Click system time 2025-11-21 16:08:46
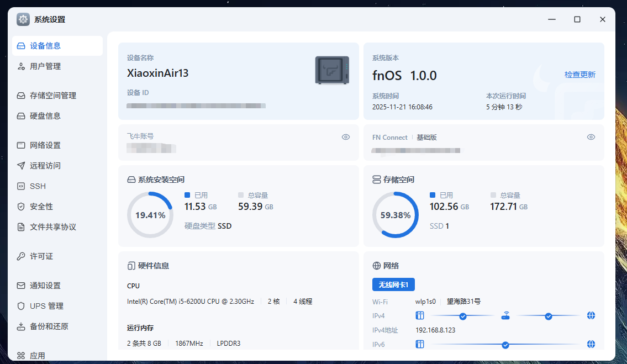This screenshot has height=364, width=627. click(x=402, y=107)
